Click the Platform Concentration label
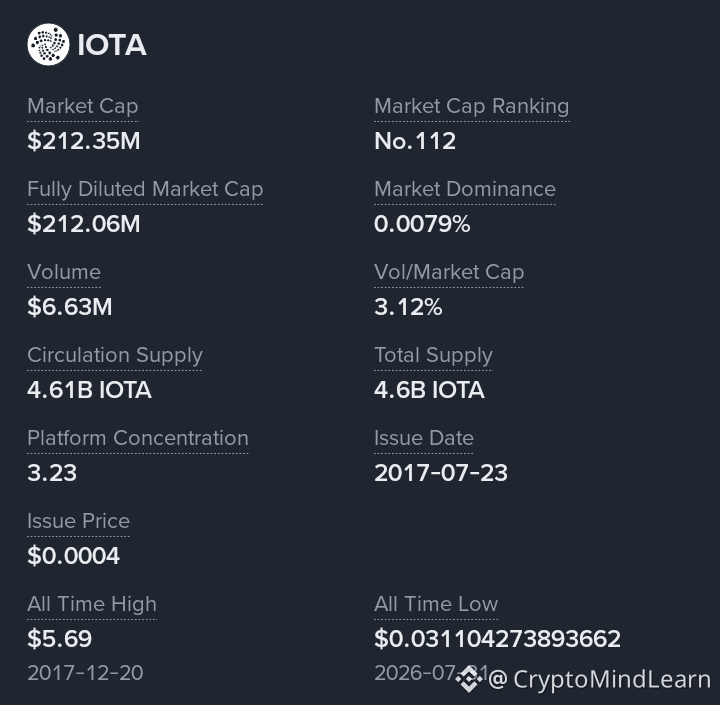720x705 pixels. [x=138, y=438]
